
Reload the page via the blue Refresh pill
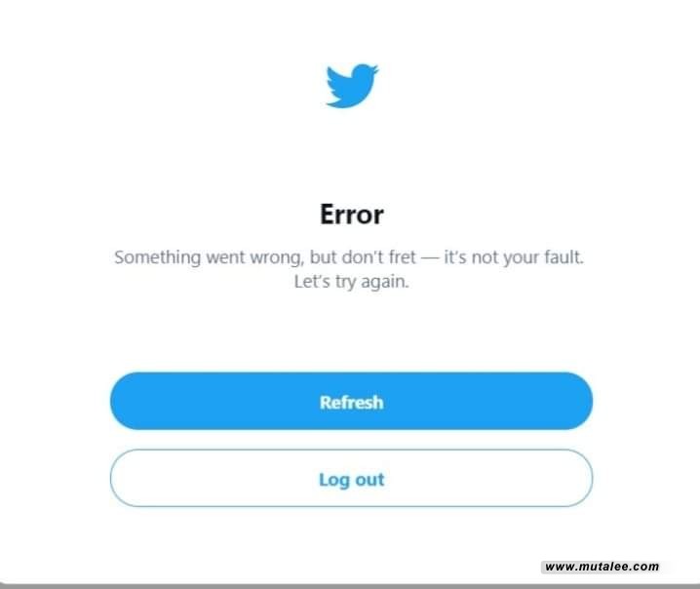pyautogui.click(x=351, y=401)
